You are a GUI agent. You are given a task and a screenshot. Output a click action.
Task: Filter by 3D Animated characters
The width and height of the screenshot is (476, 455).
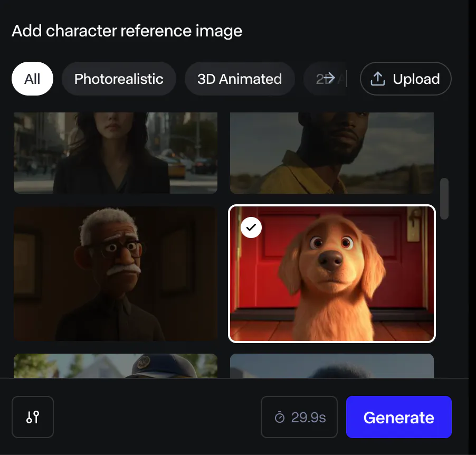[x=240, y=79]
